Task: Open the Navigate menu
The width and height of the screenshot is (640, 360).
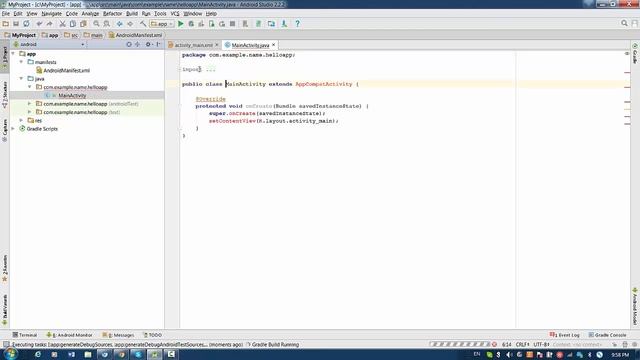Action: coord(51,13)
